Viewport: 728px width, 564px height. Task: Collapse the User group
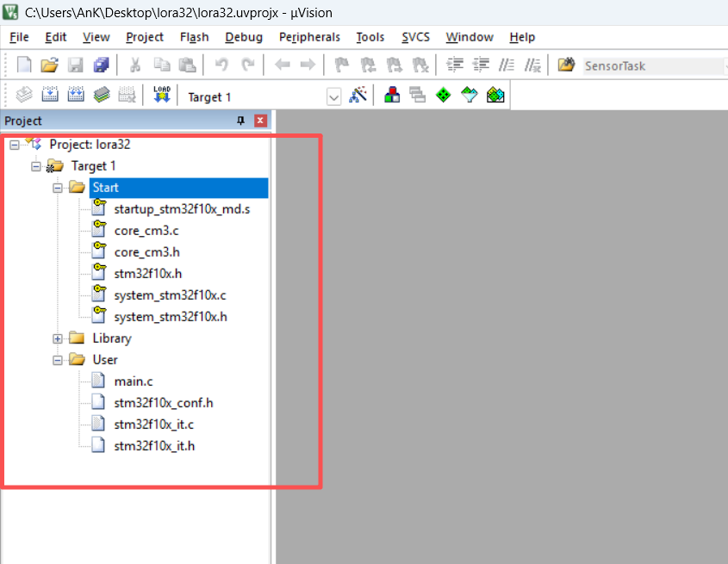[57, 360]
